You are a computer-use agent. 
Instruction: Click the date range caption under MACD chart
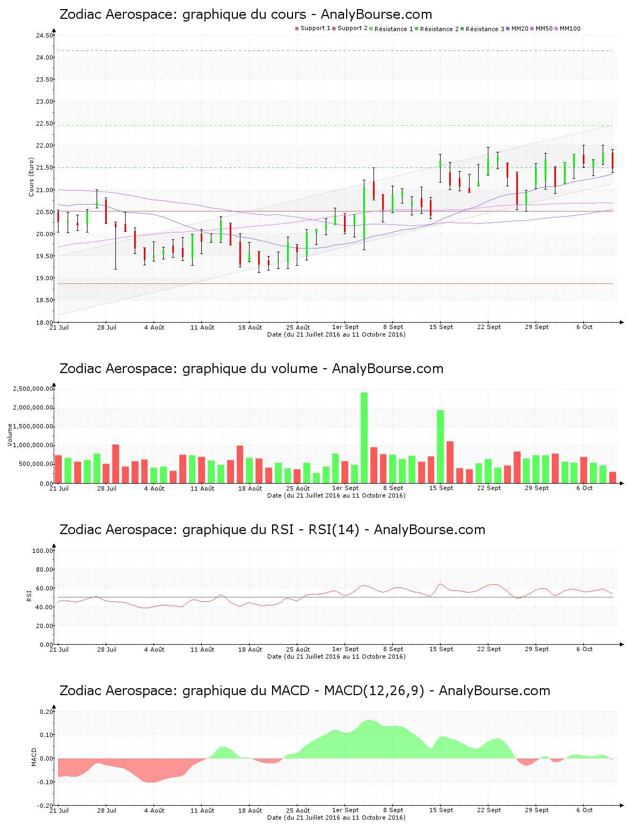point(336,818)
